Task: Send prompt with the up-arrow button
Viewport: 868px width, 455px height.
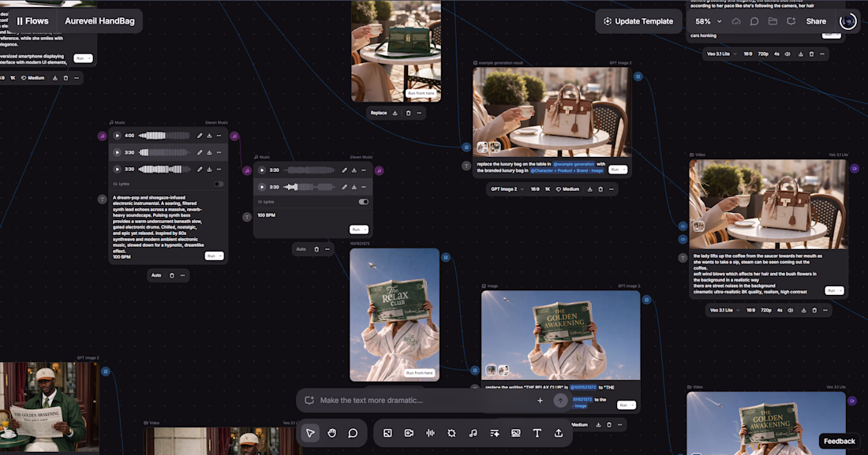Action: (x=560, y=401)
